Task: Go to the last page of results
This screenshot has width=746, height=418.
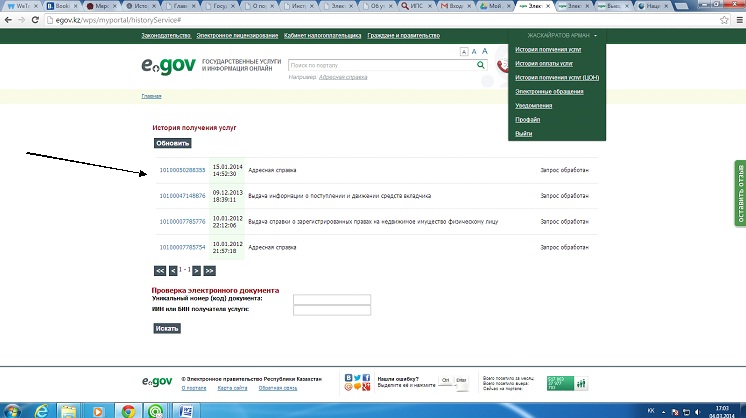Action: point(209,270)
